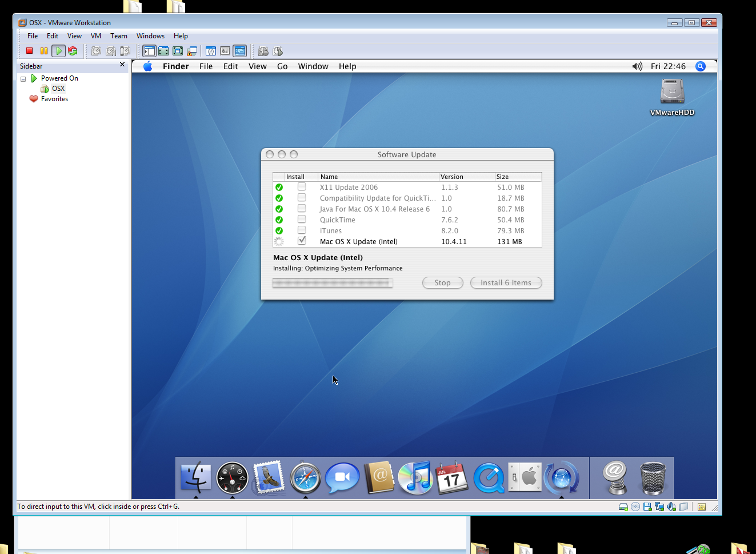Click the red Power Off toolbar button
This screenshot has width=756, height=554.
29,51
